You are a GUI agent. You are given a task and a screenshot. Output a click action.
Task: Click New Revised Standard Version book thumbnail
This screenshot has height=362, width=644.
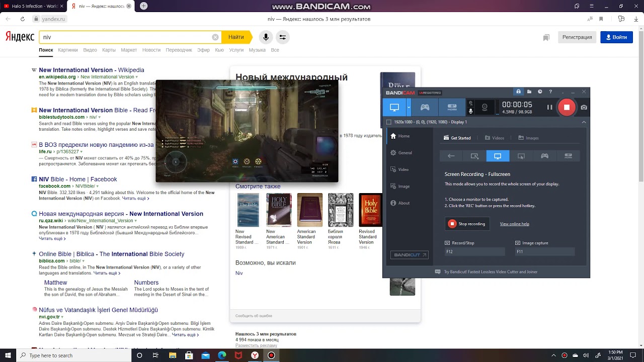click(x=248, y=210)
